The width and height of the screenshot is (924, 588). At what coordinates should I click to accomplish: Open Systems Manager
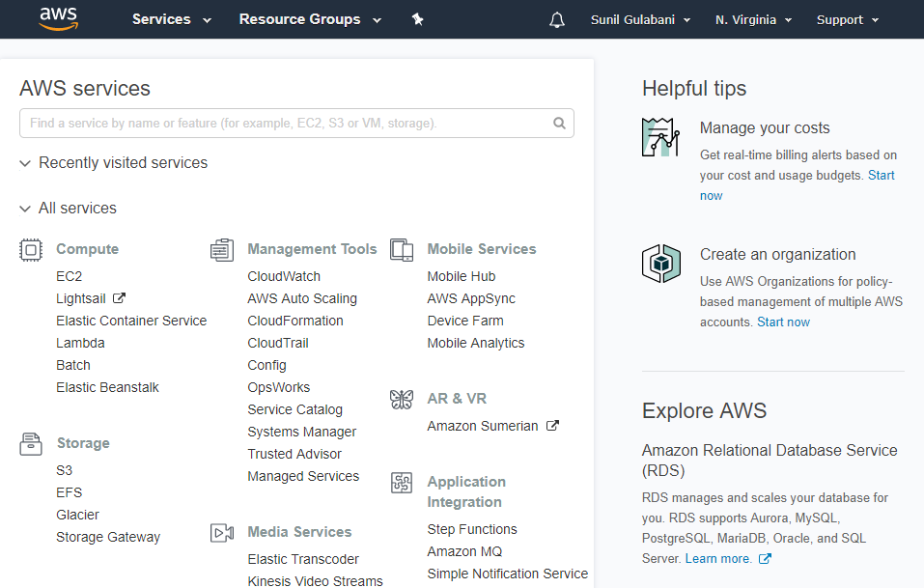[x=301, y=432]
